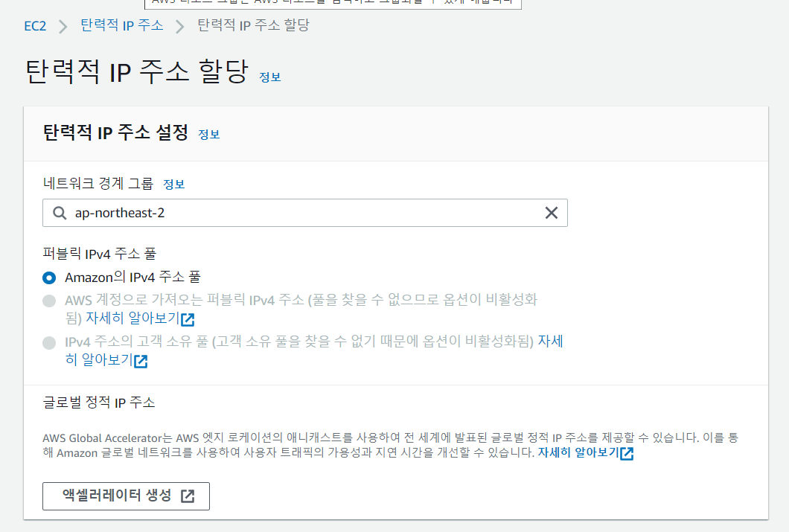The width and height of the screenshot is (789, 532).
Task: Select IPv4 주소의 고객 소유 풀 radio
Action: tap(49, 343)
